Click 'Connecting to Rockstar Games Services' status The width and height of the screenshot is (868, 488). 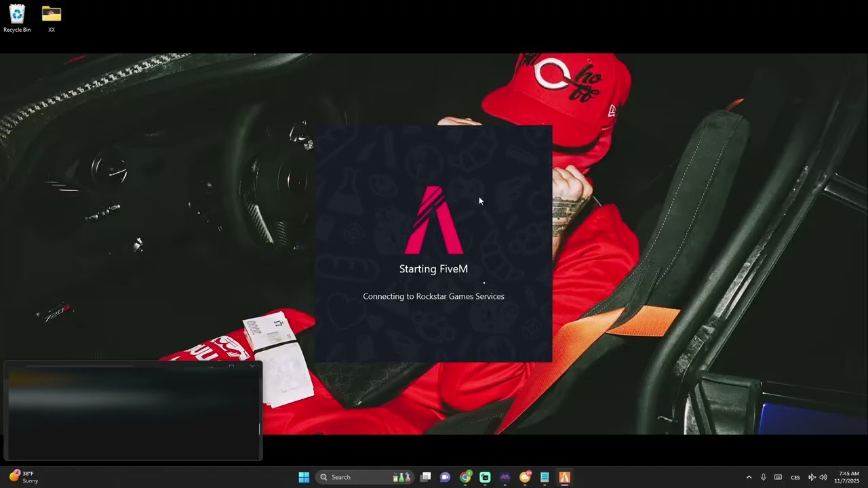tap(433, 296)
